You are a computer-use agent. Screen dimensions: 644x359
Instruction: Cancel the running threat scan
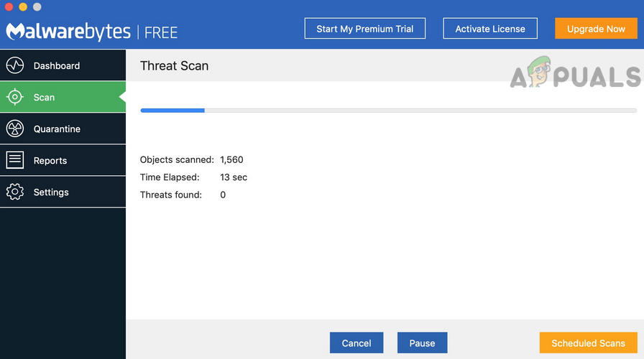(356, 342)
